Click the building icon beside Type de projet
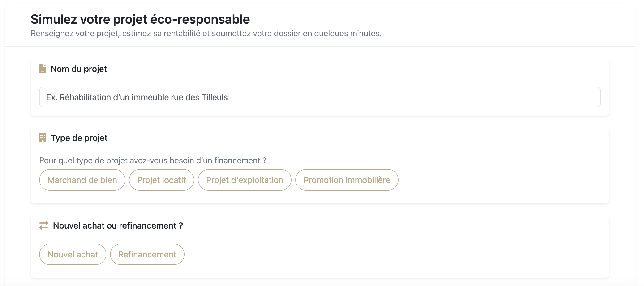The height and width of the screenshot is (286, 644). pyautogui.click(x=43, y=138)
